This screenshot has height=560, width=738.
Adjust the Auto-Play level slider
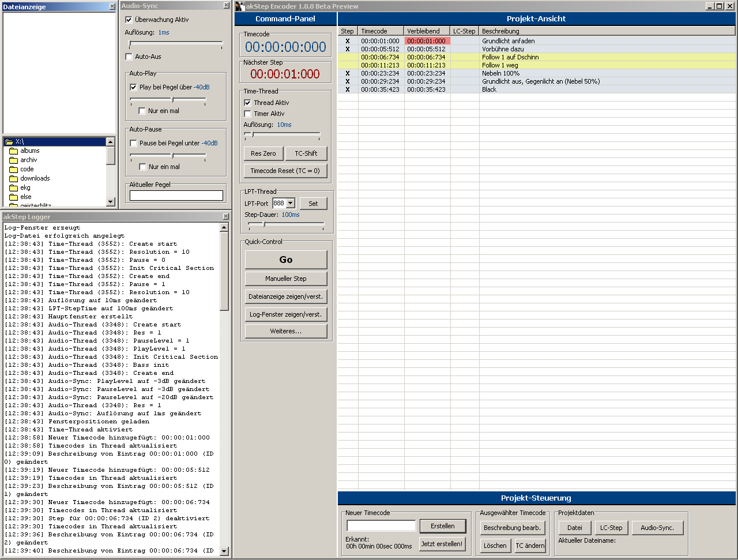click(x=168, y=100)
